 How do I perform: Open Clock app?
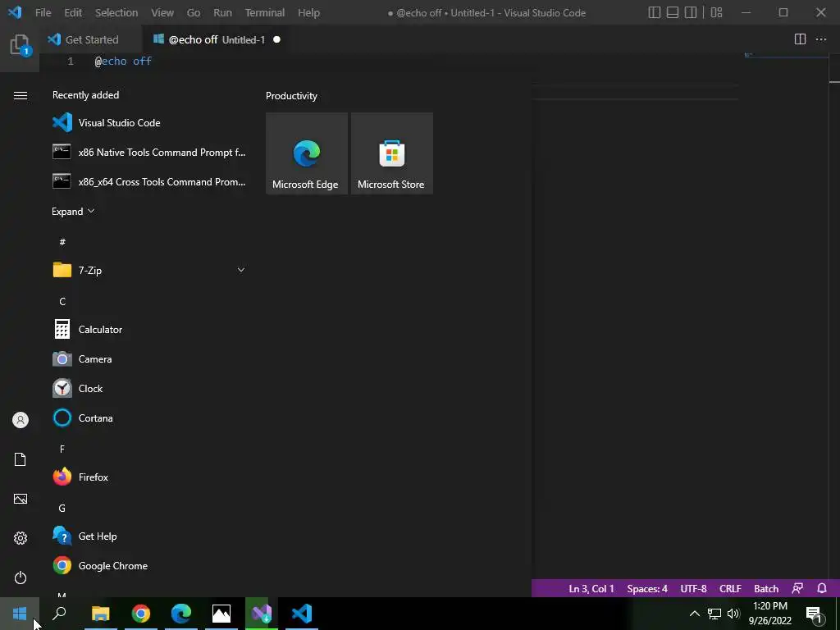(x=149, y=388)
